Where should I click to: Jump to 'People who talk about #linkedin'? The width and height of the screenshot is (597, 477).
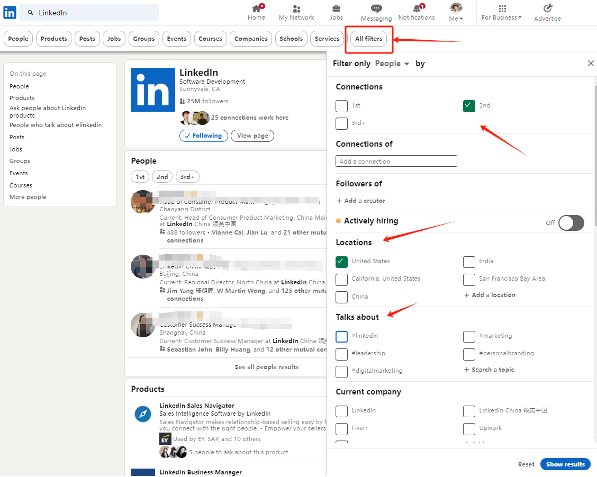[x=56, y=125]
